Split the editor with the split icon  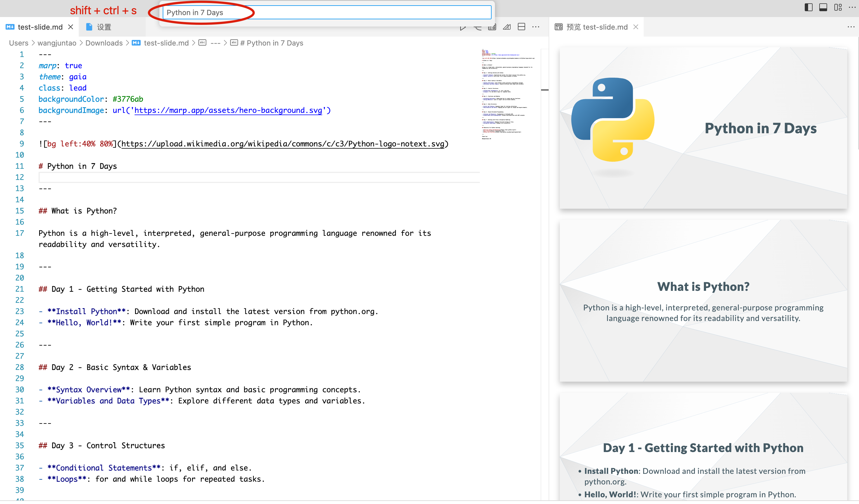point(521,27)
